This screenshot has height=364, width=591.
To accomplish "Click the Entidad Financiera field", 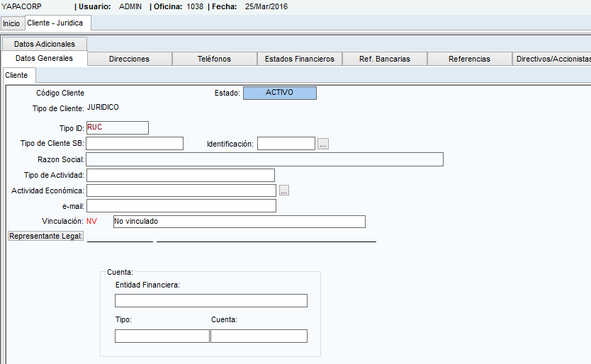I will pyautogui.click(x=211, y=301).
